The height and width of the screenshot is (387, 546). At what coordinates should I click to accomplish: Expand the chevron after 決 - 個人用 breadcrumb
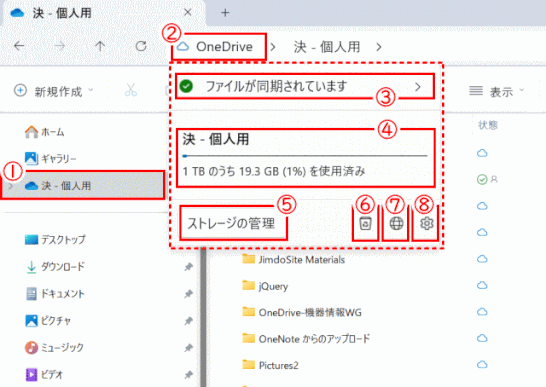pyautogui.click(x=379, y=47)
